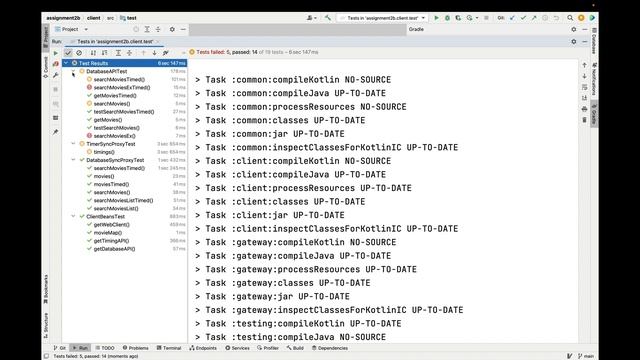Viewport: 640px width, 360px height.
Task: Select the getTimingAPI() test row
Action: tap(125, 241)
